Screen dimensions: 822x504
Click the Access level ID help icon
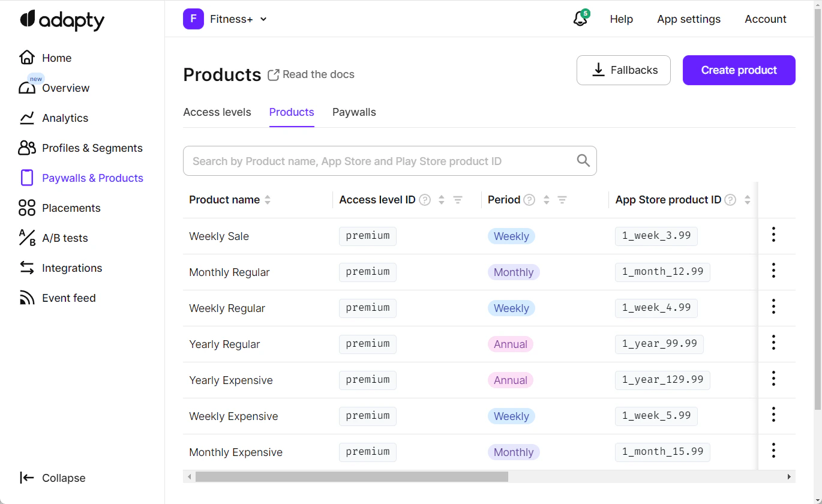(425, 200)
